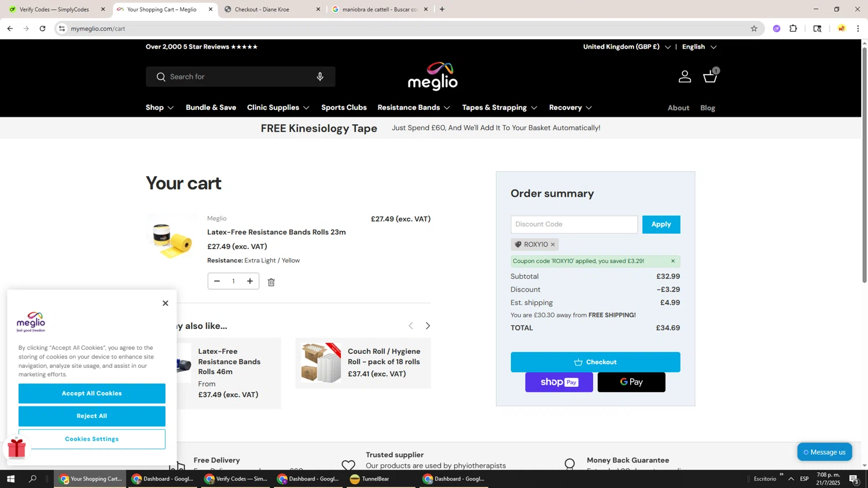Open Couch Roll / Hygiene Roll product
The width and height of the screenshot is (868, 488).
[x=384, y=357]
